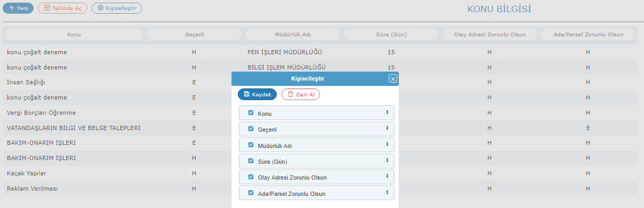
Task: Uncheck the Konu column checkbox
Action: 251,113
